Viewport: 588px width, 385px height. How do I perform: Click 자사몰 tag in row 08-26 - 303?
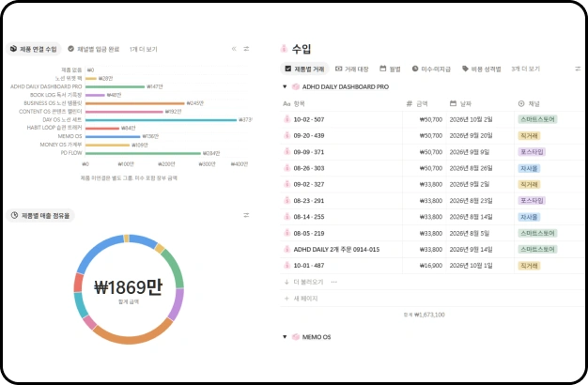(529, 168)
